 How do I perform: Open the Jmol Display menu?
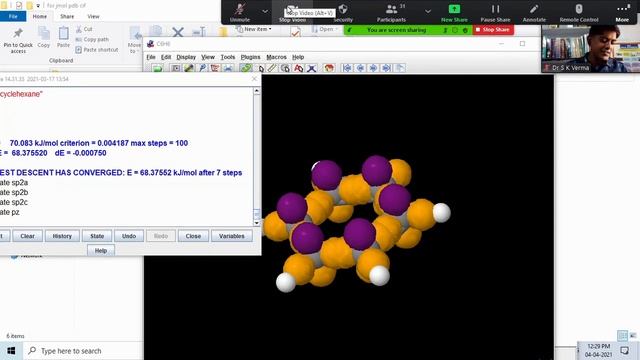[186, 57]
